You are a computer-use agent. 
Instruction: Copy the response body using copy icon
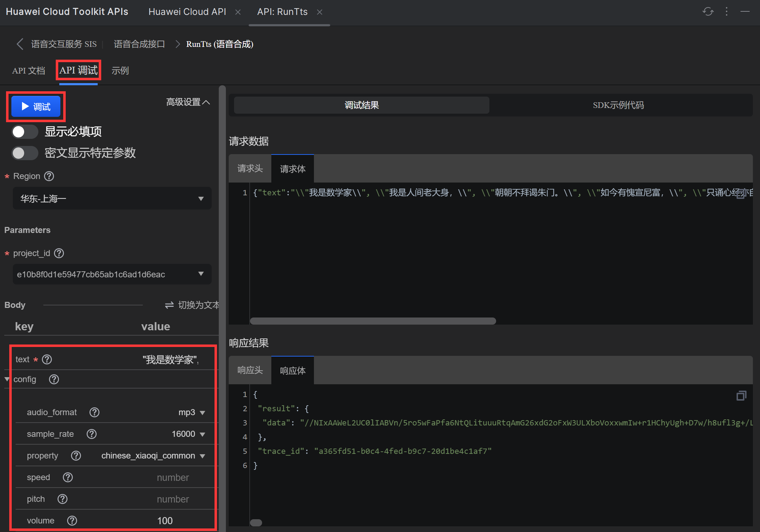tap(741, 396)
